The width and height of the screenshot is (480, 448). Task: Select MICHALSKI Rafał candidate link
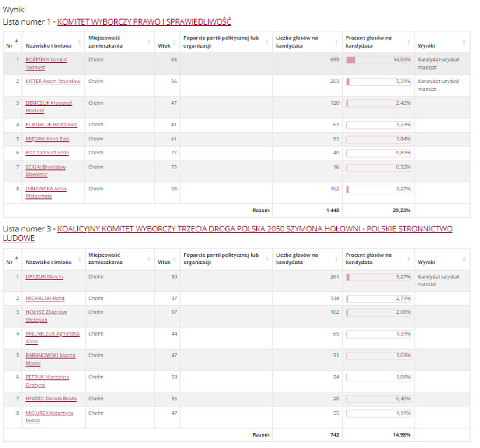click(45, 298)
